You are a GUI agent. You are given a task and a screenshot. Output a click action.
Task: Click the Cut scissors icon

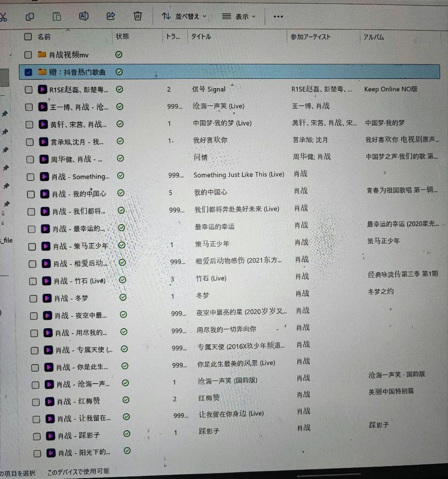click(x=3, y=17)
